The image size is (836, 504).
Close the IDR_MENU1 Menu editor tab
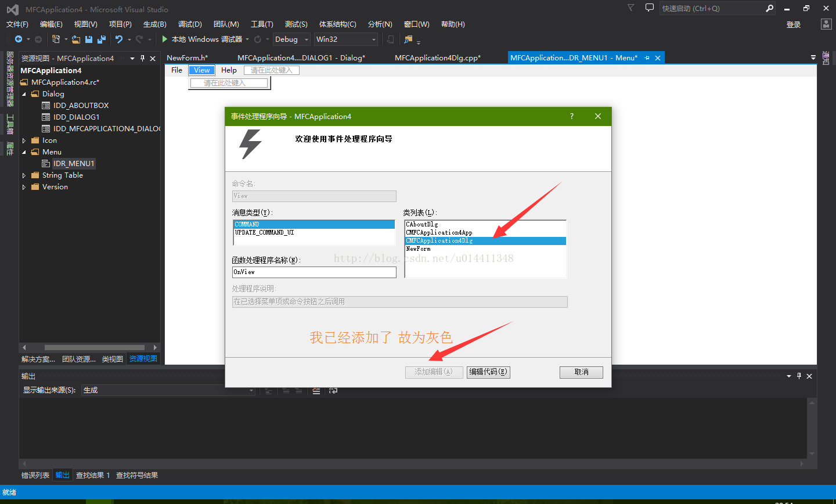[x=658, y=57]
